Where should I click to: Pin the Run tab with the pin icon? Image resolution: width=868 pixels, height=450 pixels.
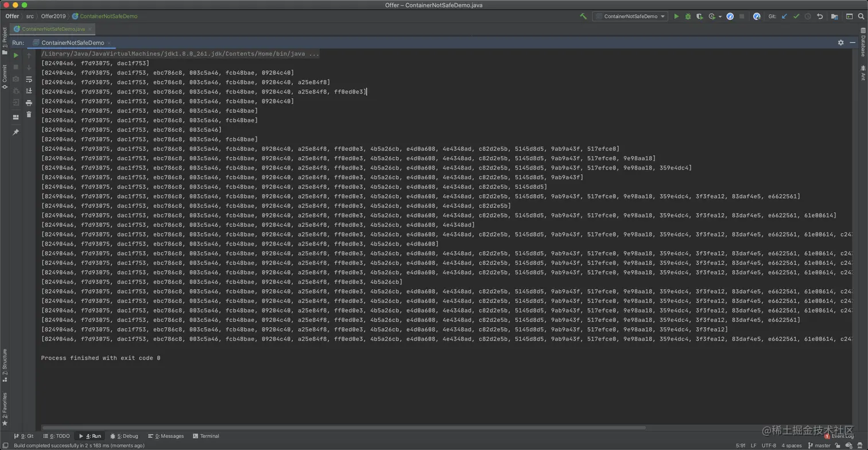click(x=16, y=132)
